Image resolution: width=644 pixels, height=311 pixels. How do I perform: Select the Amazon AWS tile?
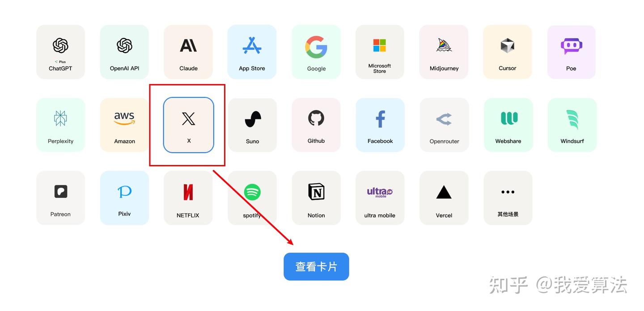click(x=124, y=125)
